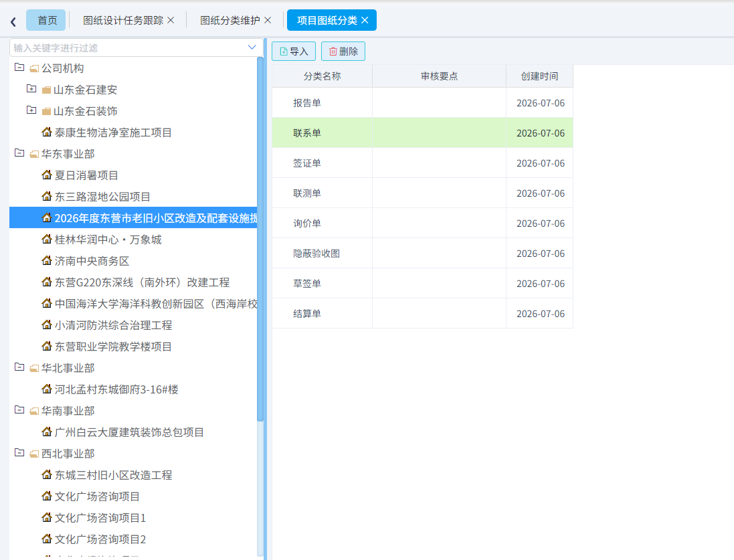Close the 图纸分类维护 tab
The width and height of the screenshot is (734, 560).
(268, 20)
